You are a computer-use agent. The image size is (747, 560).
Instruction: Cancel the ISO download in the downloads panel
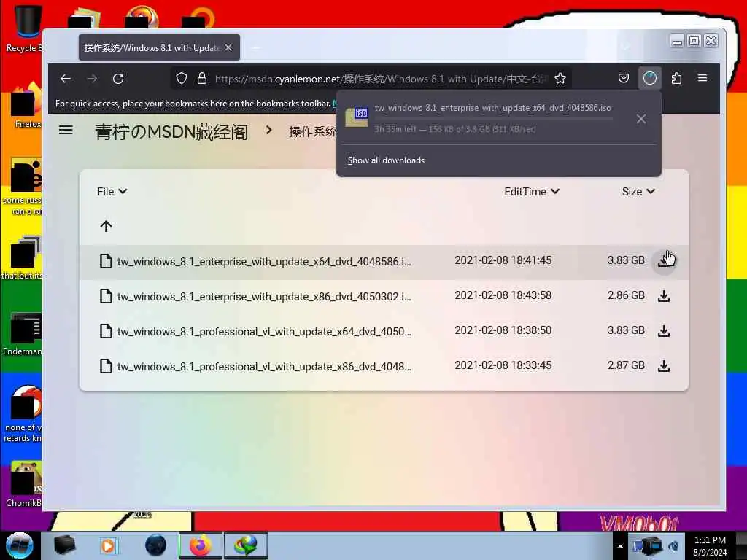641,119
